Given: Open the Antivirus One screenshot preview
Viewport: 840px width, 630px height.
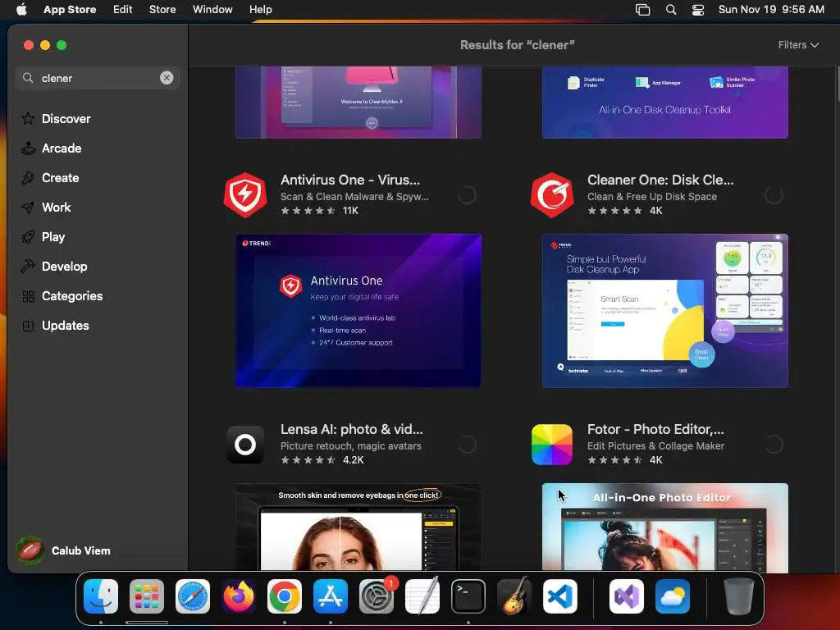Looking at the screenshot, I should tap(358, 311).
